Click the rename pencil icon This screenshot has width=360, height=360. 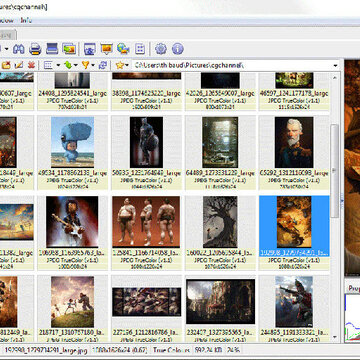tap(19, 65)
